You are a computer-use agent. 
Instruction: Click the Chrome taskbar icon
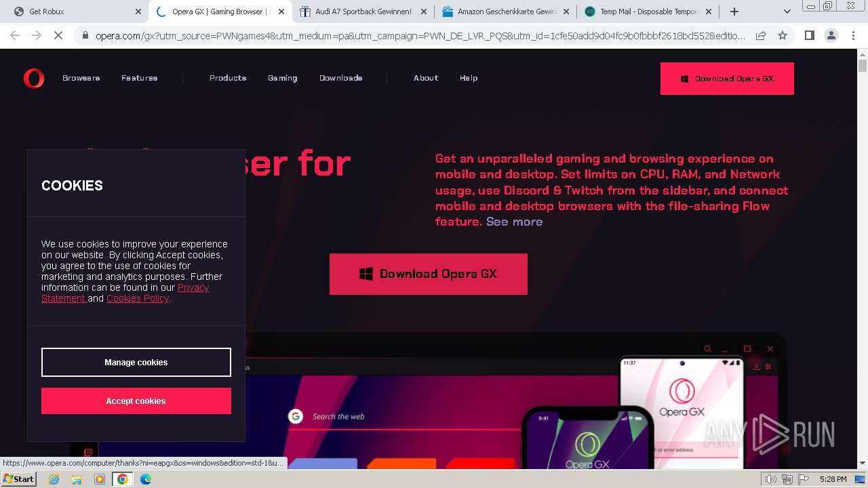point(123,479)
